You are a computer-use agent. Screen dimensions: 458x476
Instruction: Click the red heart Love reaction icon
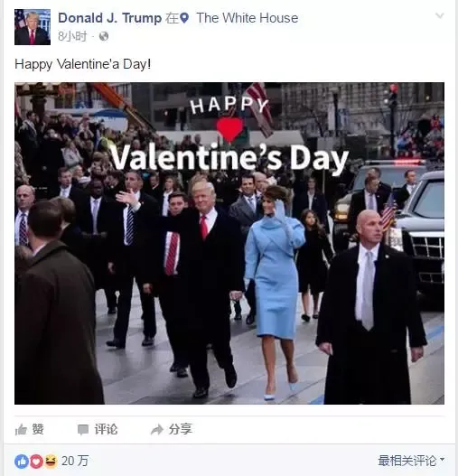click(36, 462)
